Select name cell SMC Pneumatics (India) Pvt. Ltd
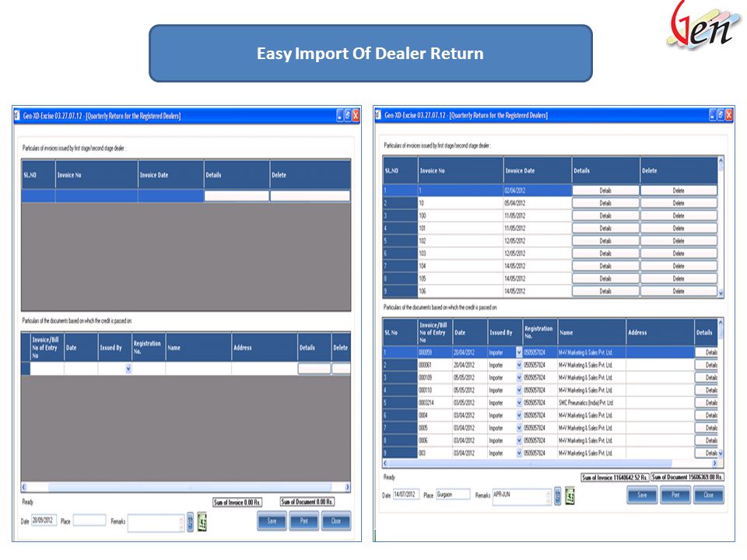The height and width of the screenshot is (560, 747). click(591, 403)
